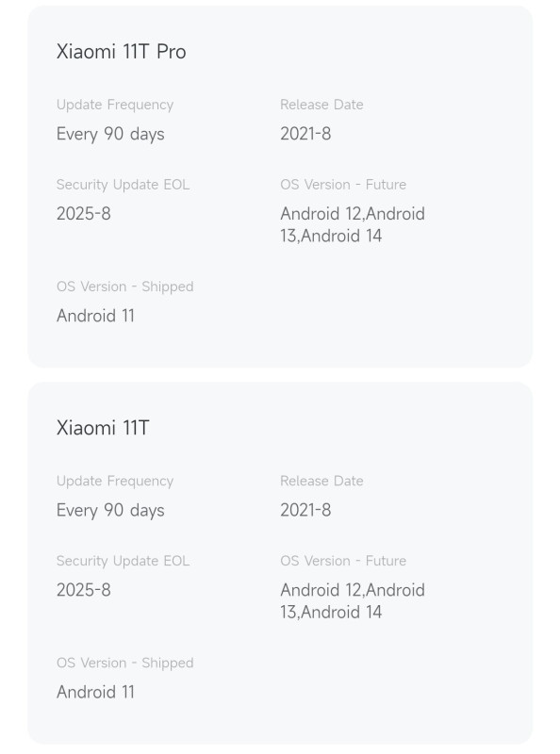
Task: Click 2021-8 release date for 11T Pro
Action: [305, 134]
